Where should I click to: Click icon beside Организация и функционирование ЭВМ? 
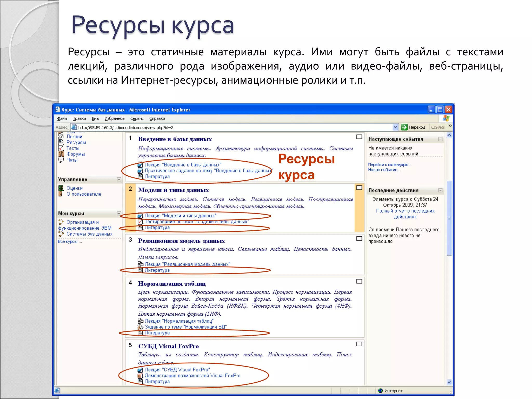(x=61, y=222)
